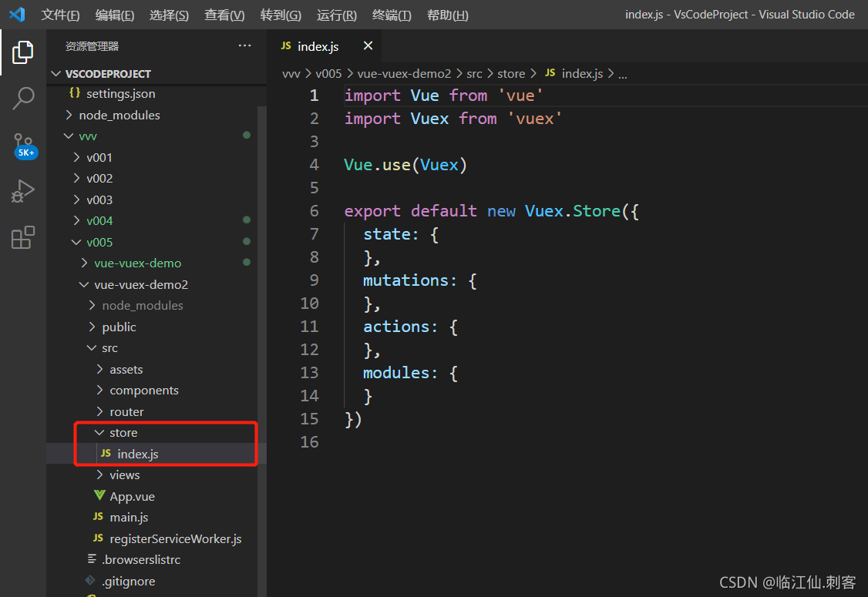Click JS icon of registerServiceWorker.js
The image size is (868, 597).
(x=98, y=538)
